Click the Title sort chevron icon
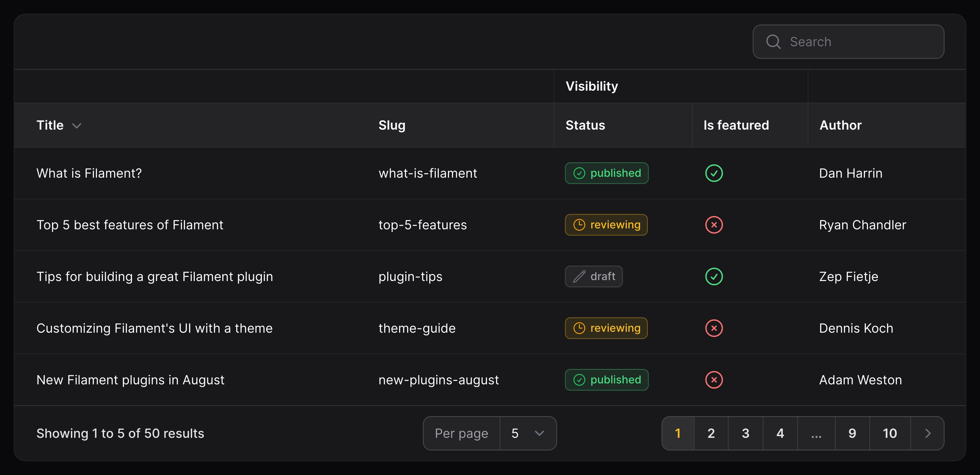This screenshot has height=475, width=980. tap(77, 126)
